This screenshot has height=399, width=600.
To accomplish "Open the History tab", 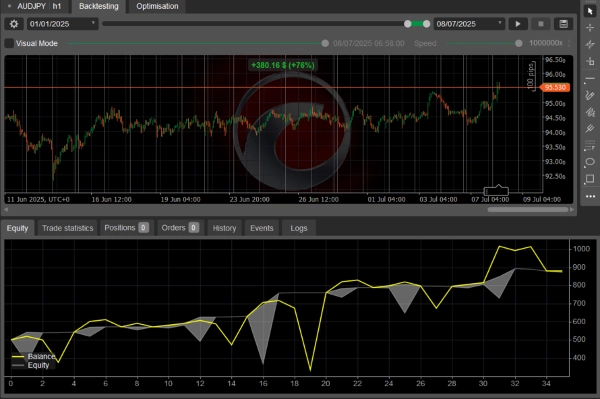I will coord(224,228).
